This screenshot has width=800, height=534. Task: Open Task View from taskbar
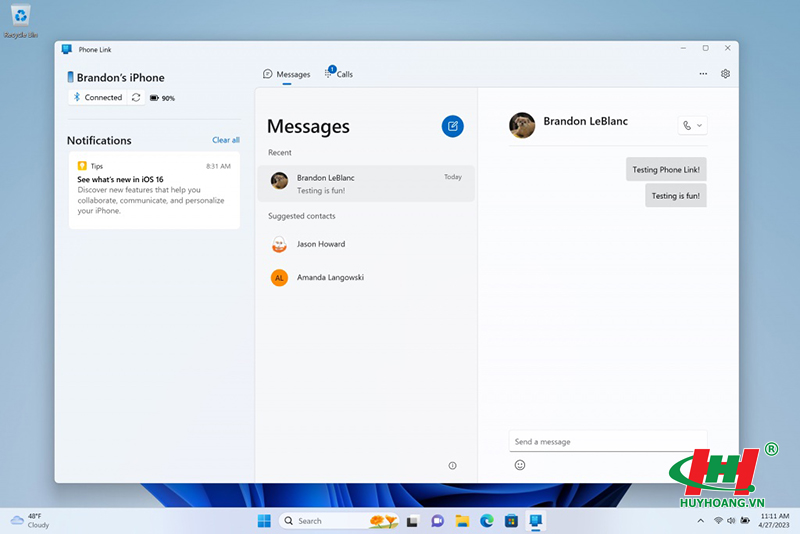412,521
